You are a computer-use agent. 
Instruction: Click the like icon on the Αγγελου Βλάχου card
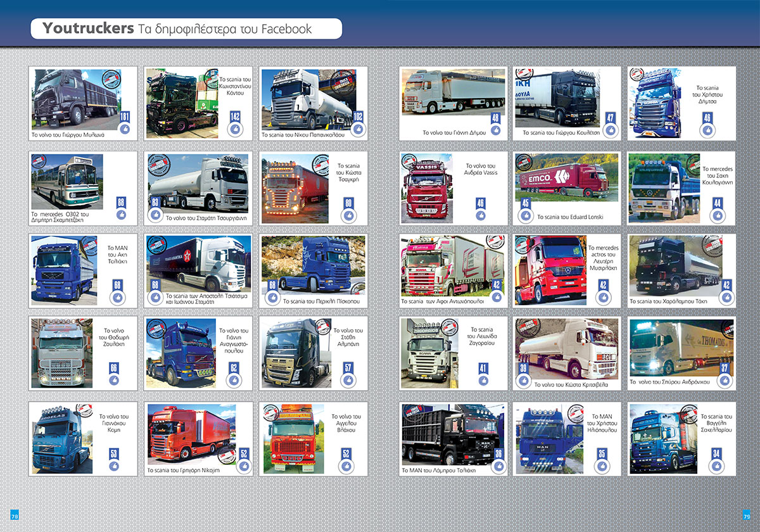(346, 466)
